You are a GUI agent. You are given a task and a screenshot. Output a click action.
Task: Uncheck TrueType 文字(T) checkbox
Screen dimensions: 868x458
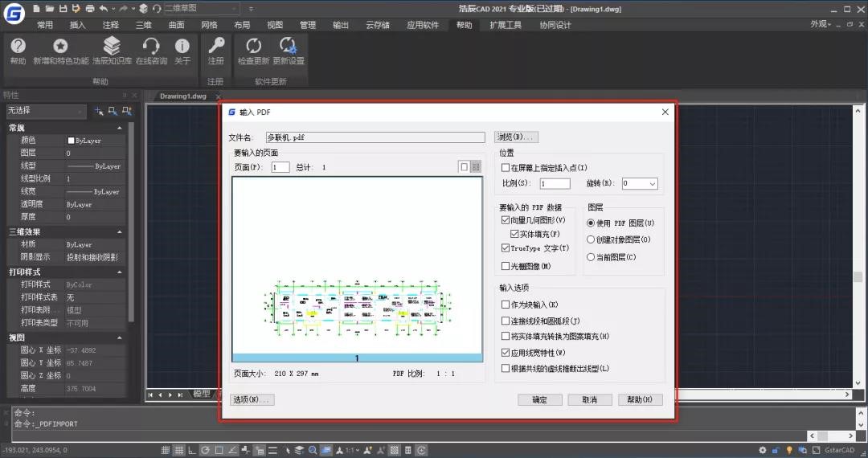point(506,248)
